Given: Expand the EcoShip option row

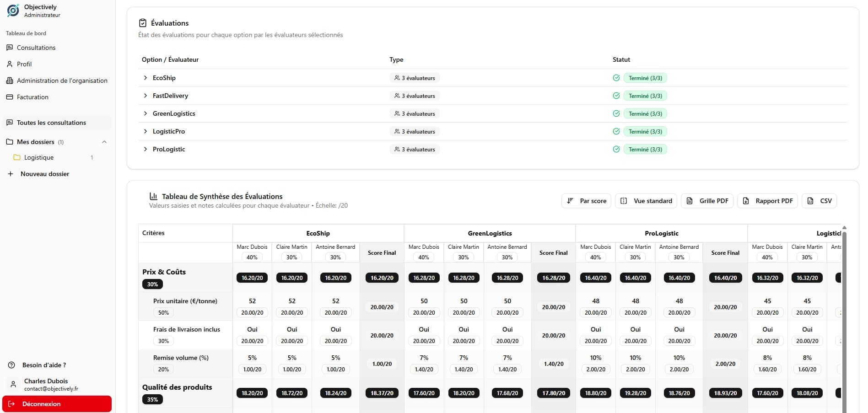Looking at the screenshot, I should pyautogui.click(x=145, y=78).
